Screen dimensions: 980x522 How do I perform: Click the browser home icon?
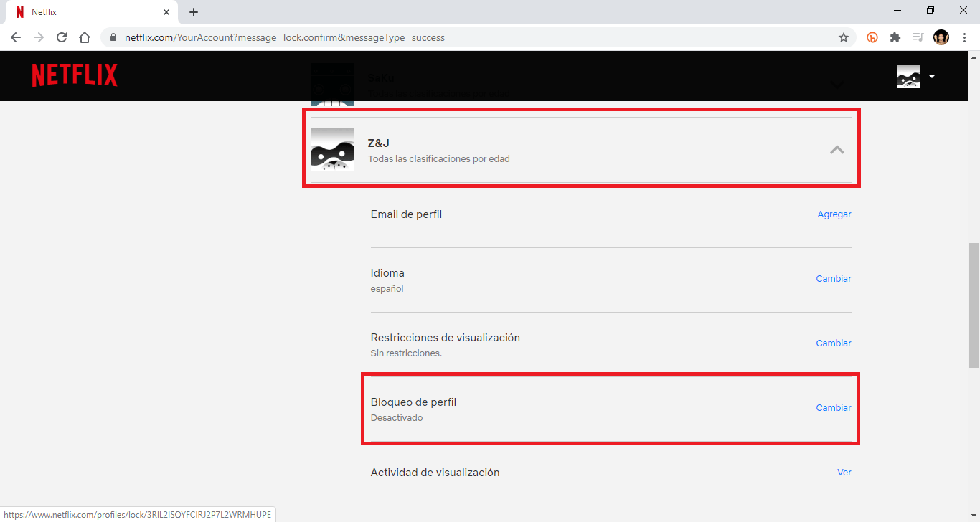coord(85,37)
